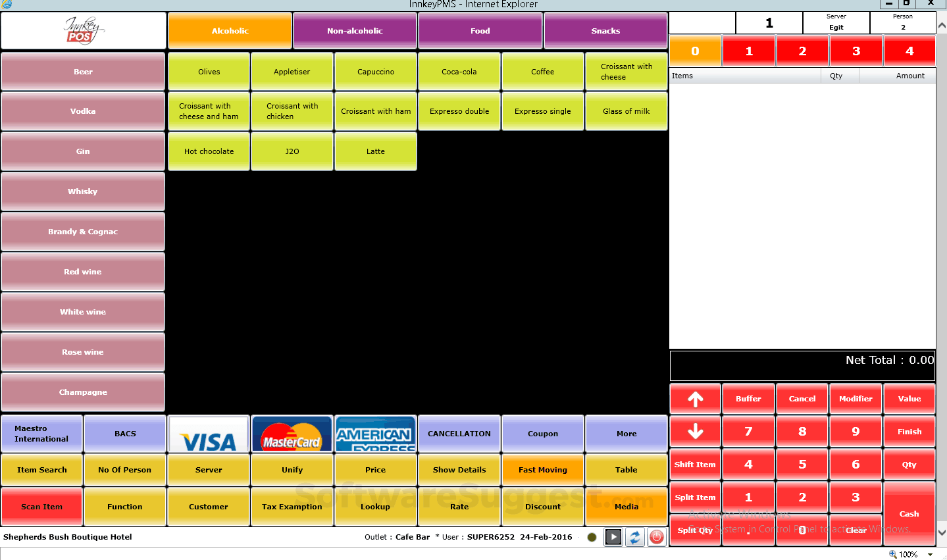The image size is (947, 560).
Task: Expand the More payment options
Action: click(626, 433)
